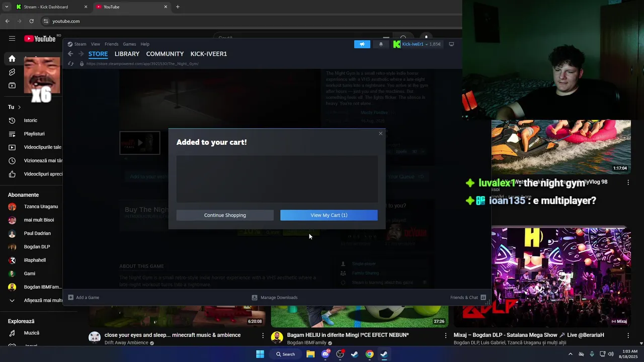Open YouTube Home in sidebar
Viewport: 644px width, 362px height.
[12, 58]
